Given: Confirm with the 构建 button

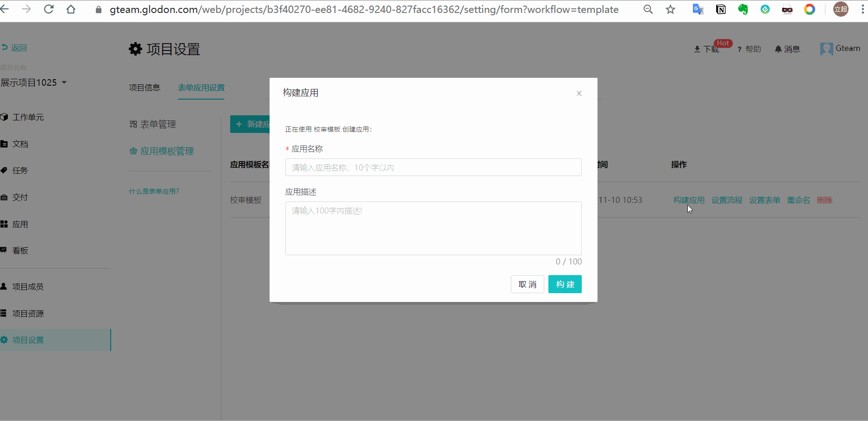Looking at the screenshot, I should (x=565, y=284).
